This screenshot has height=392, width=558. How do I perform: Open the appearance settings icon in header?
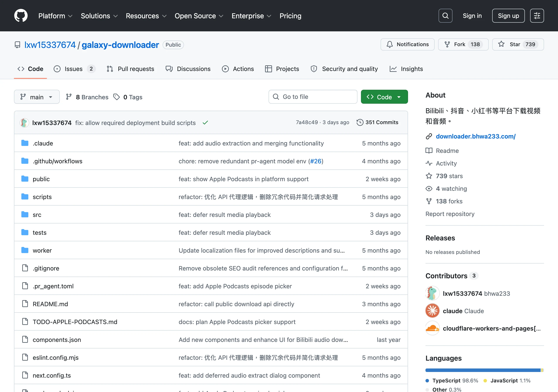click(537, 16)
